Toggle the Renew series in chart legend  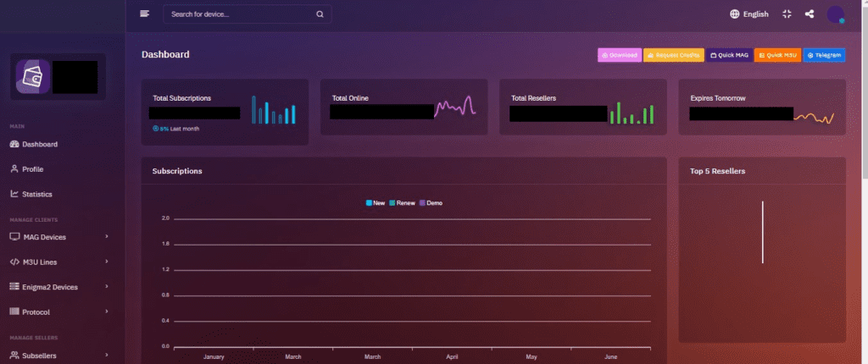tap(403, 203)
